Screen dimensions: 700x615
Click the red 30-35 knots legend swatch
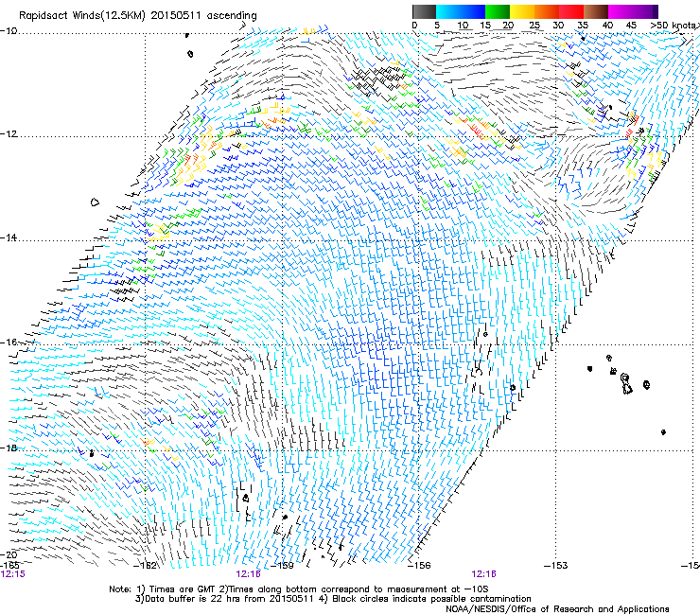[571, 11]
